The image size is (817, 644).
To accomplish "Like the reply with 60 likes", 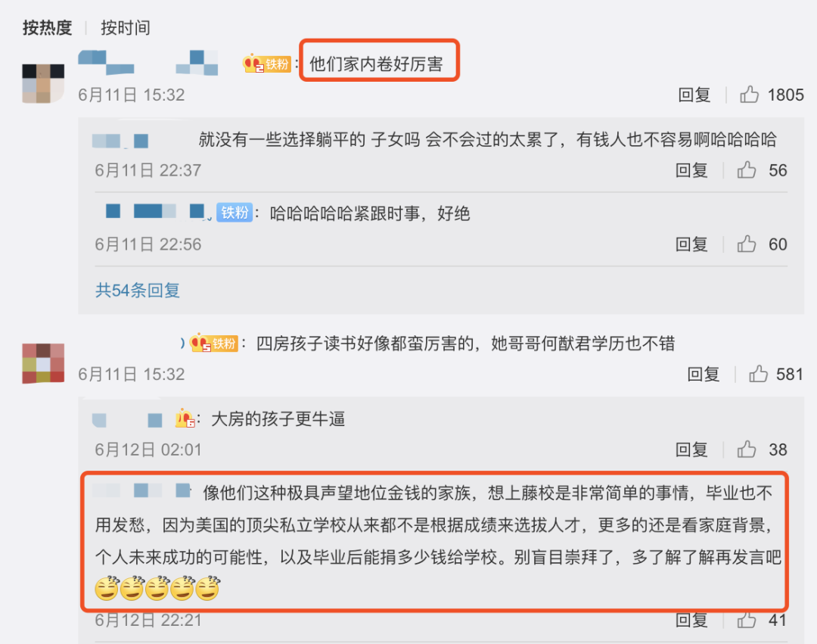I will click(747, 244).
